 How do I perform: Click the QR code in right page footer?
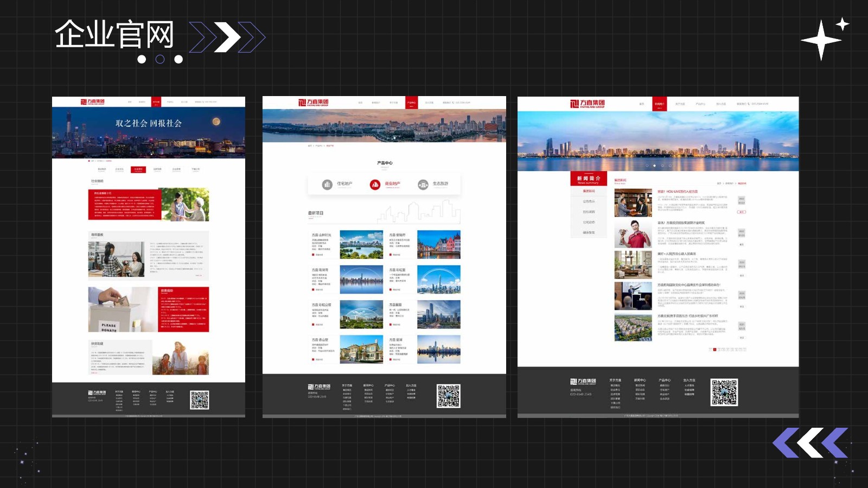click(724, 392)
